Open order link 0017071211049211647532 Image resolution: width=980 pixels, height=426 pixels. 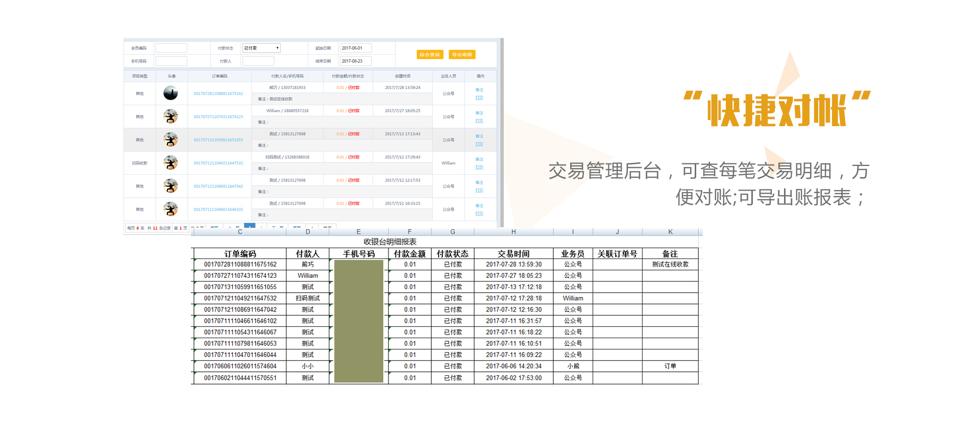218,163
